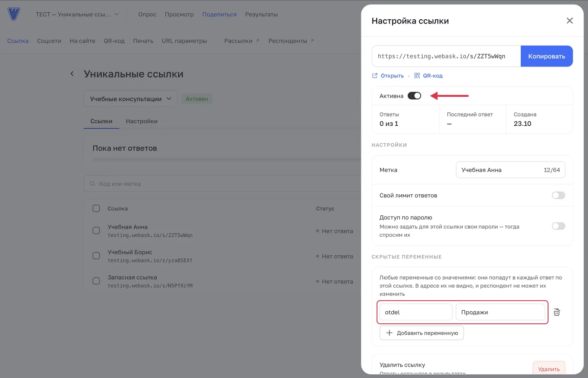Open the Результаты menu item
Viewport: 588px width, 378px height.
261,14
